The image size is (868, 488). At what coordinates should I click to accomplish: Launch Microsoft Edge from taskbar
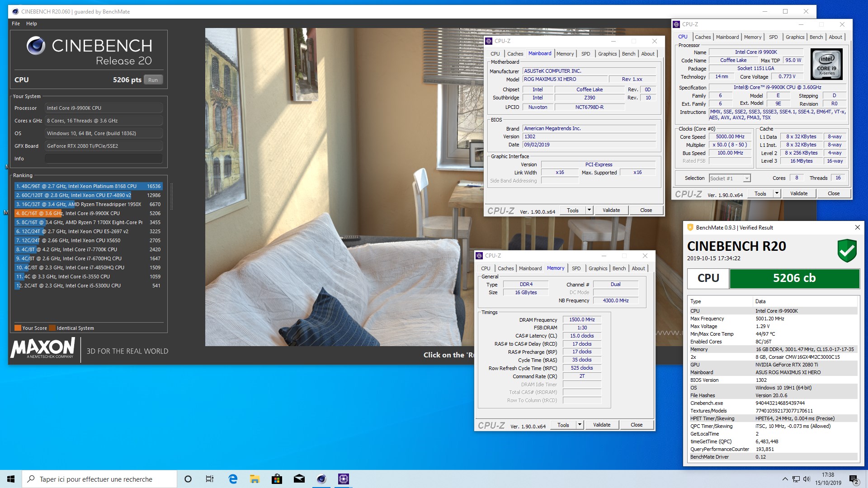[233, 479]
